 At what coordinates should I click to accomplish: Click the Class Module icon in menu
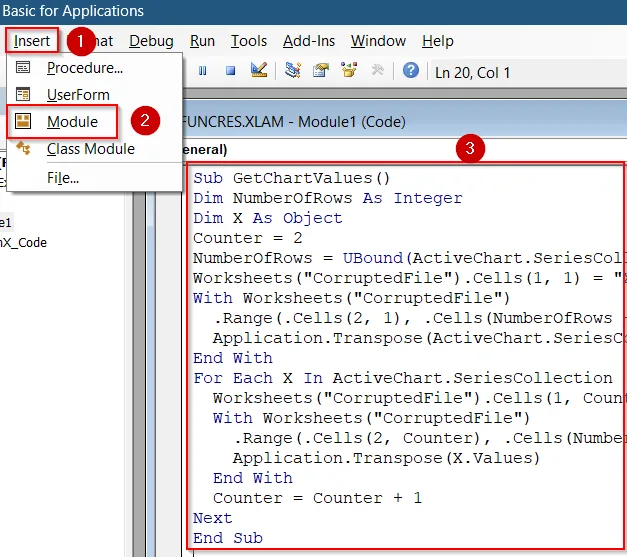[x=23, y=148]
